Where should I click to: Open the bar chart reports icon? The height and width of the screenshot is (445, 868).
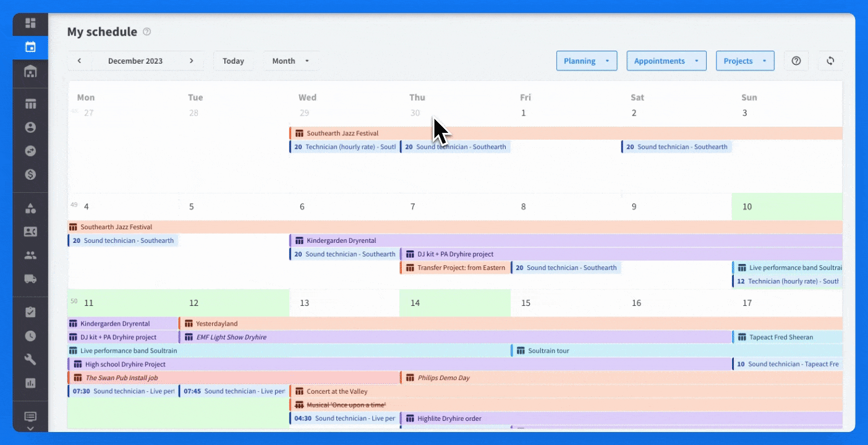pyautogui.click(x=30, y=383)
